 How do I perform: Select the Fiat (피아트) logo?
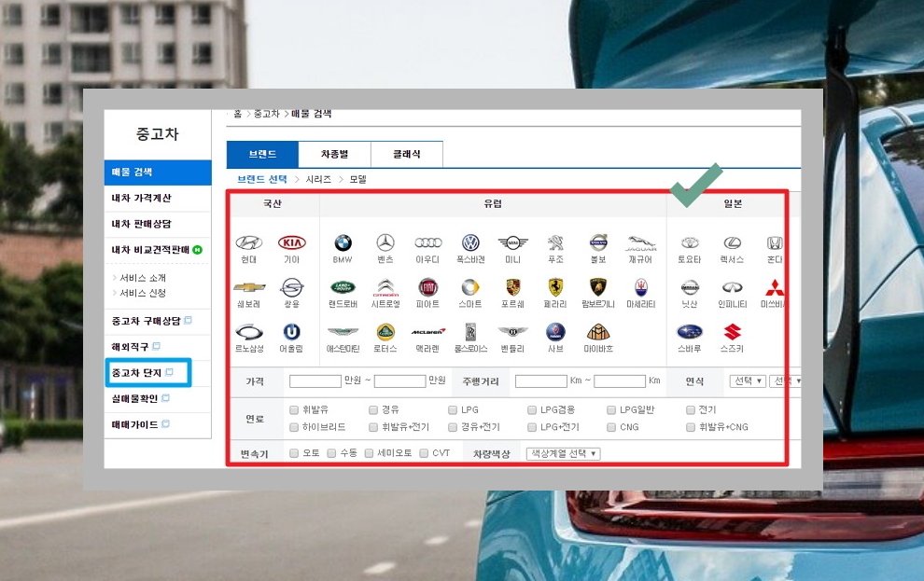[427, 287]
